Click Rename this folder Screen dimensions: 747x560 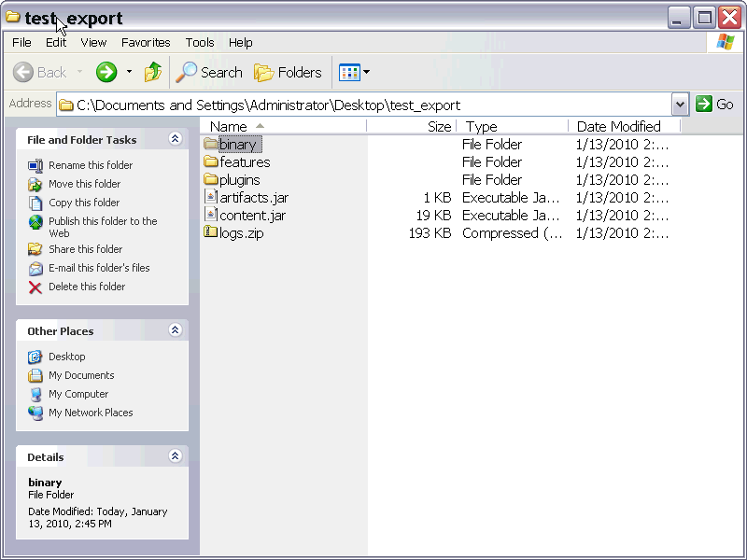coord(91,165)
